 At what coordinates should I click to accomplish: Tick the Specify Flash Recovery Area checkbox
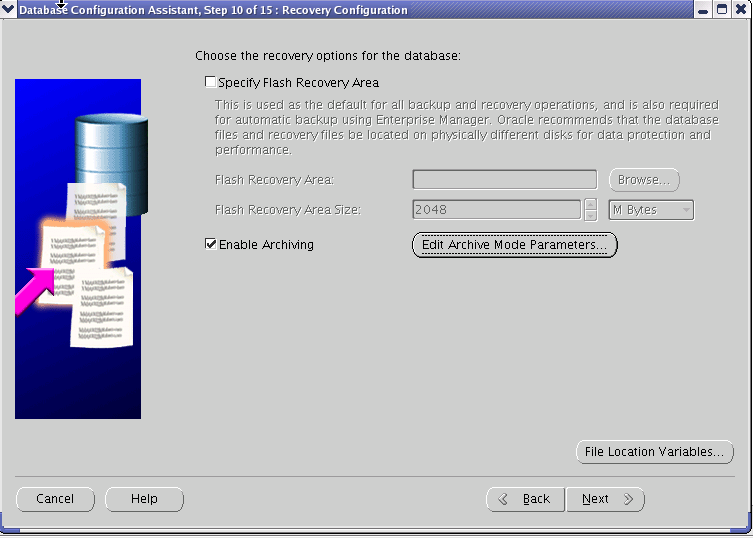tap(210, 82)
